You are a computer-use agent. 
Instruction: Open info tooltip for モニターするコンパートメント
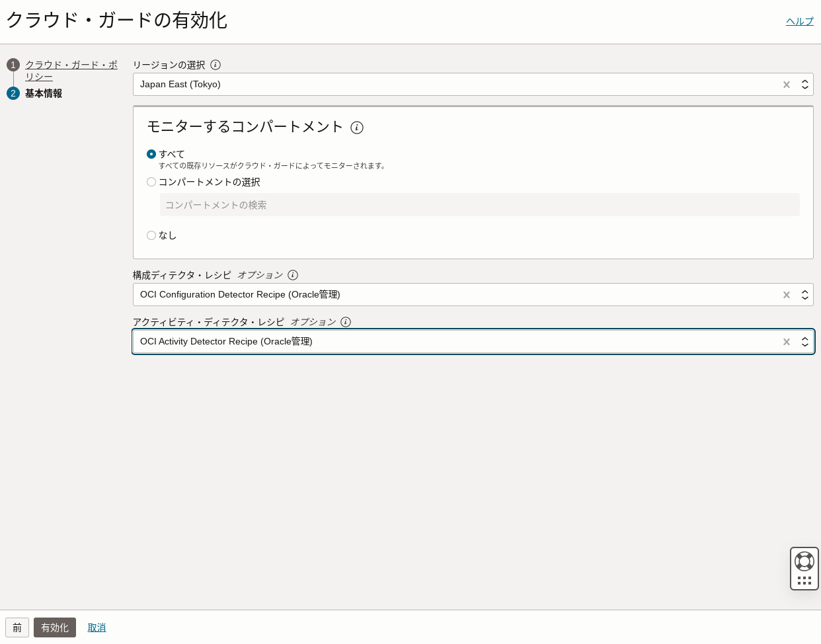point(357,128)
